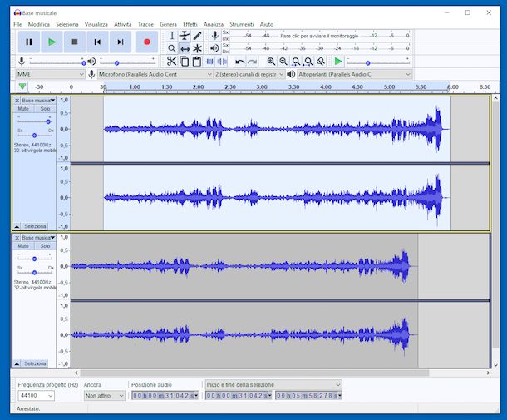The height and width of the screenshot is (420, 507).
Task: Click the Copy icon
Action: (184, 62)
